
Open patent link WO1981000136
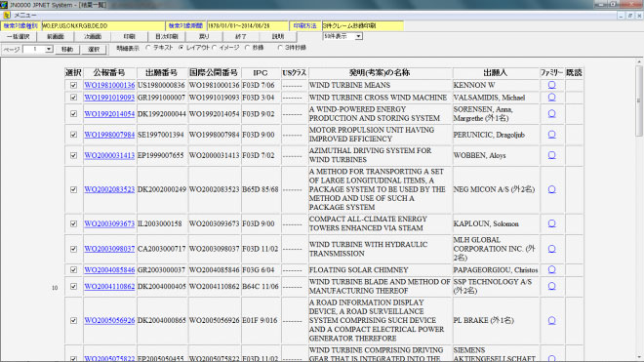pos(109,85)
